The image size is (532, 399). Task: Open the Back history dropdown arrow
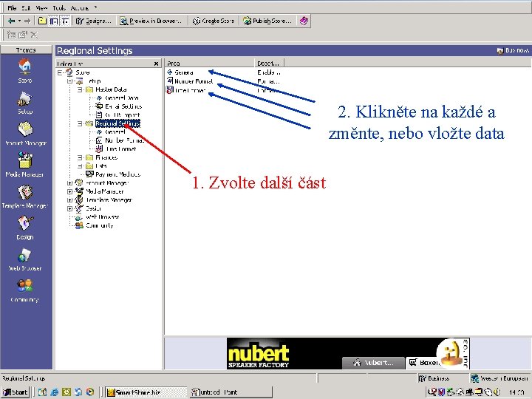(x=19, y=21)
